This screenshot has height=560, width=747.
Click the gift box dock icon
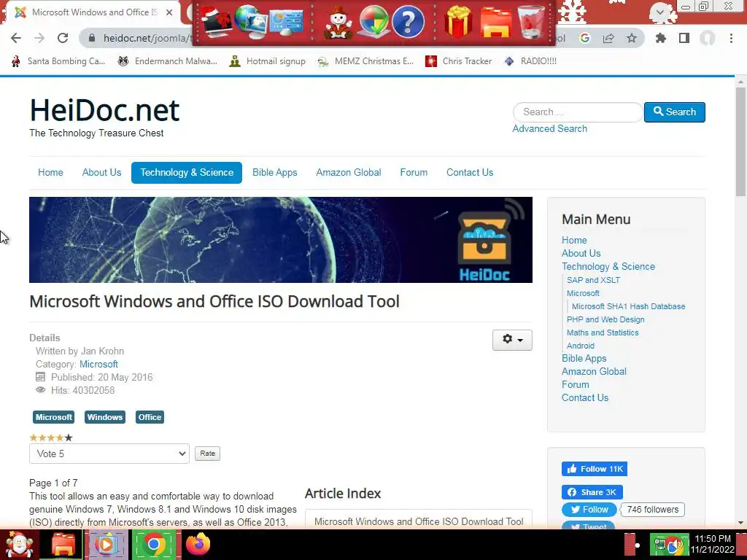tap(458, 22)
